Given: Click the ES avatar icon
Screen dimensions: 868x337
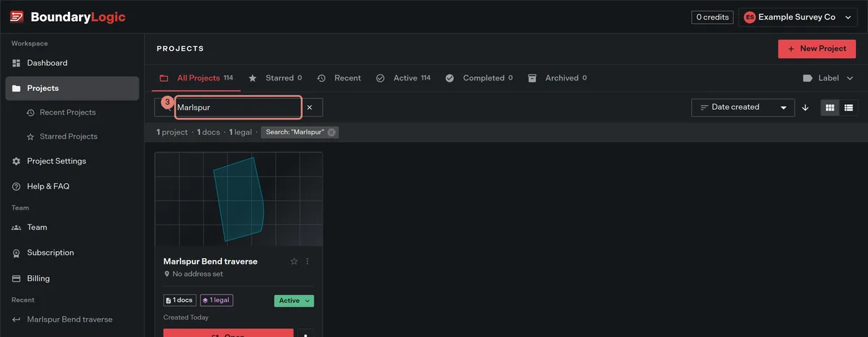Looking at the screenshot, I should 750,17.
